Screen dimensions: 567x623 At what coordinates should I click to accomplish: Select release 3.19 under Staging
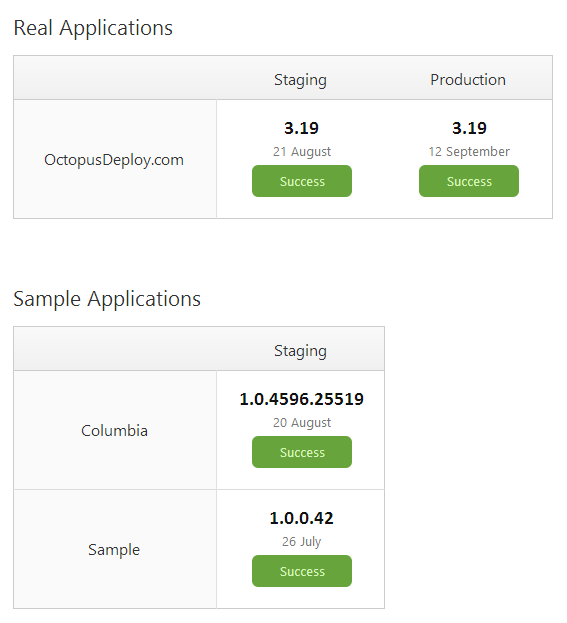[x=302, y=128]
